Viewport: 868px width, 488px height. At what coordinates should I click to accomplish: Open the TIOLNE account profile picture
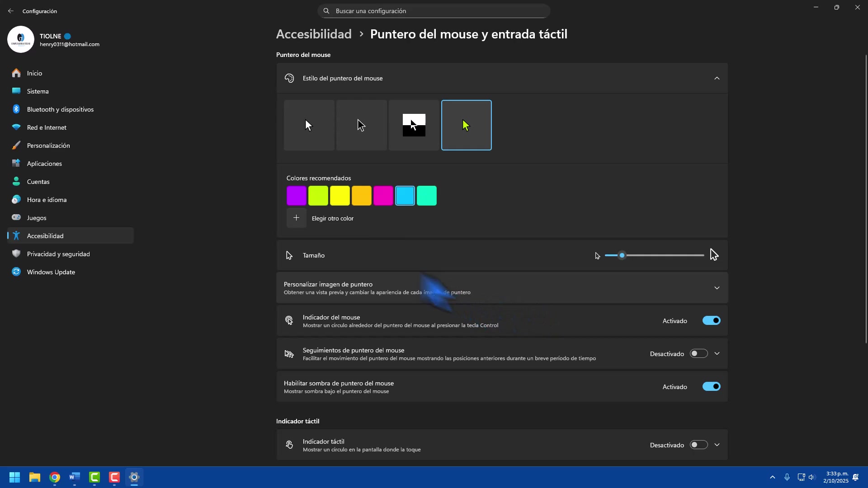tap(21, 39)
